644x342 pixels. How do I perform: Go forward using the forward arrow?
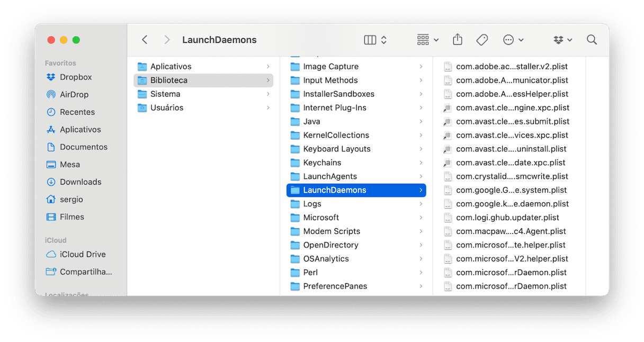[x=167, y=40]
